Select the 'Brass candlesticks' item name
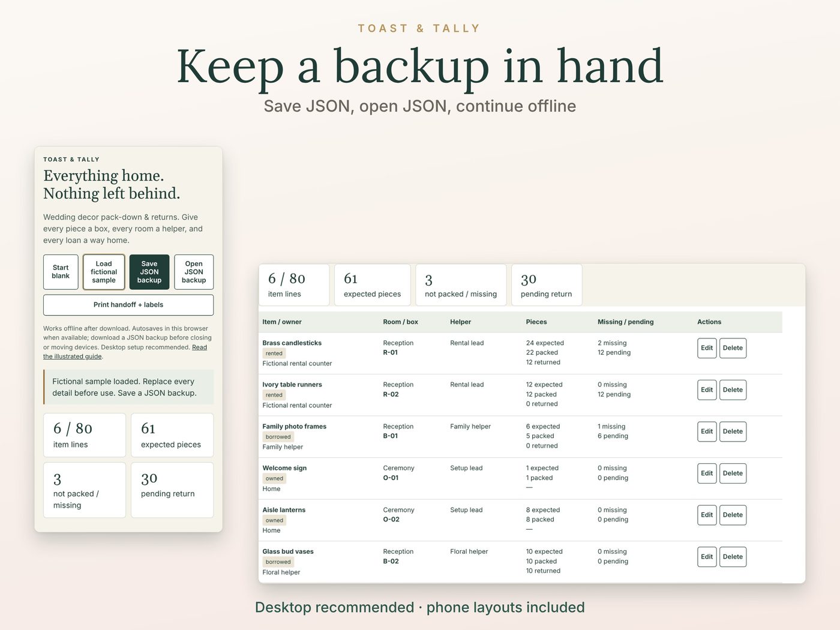The height and width of the screenshot is (630, 840). [292, 343]
